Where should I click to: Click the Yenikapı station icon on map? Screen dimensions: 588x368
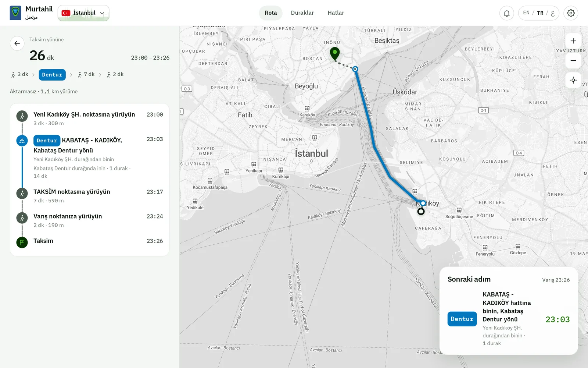coord(254,164)
